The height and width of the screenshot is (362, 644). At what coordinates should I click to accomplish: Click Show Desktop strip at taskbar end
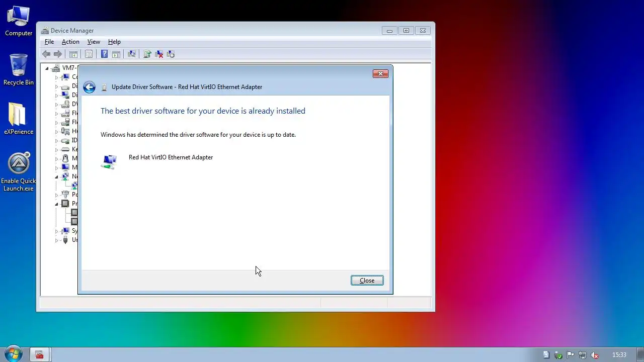click(x=640, y=355)
